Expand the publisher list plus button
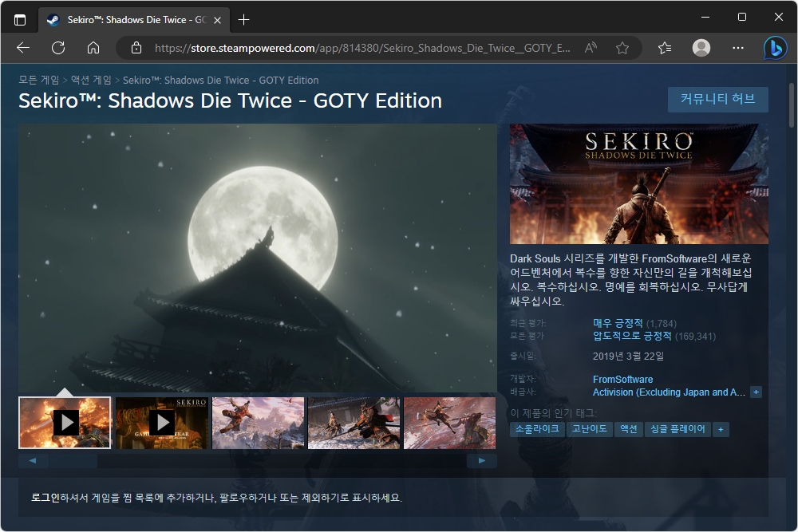The height and width of the screenshot is (532, 798). (x=756, y=392)
